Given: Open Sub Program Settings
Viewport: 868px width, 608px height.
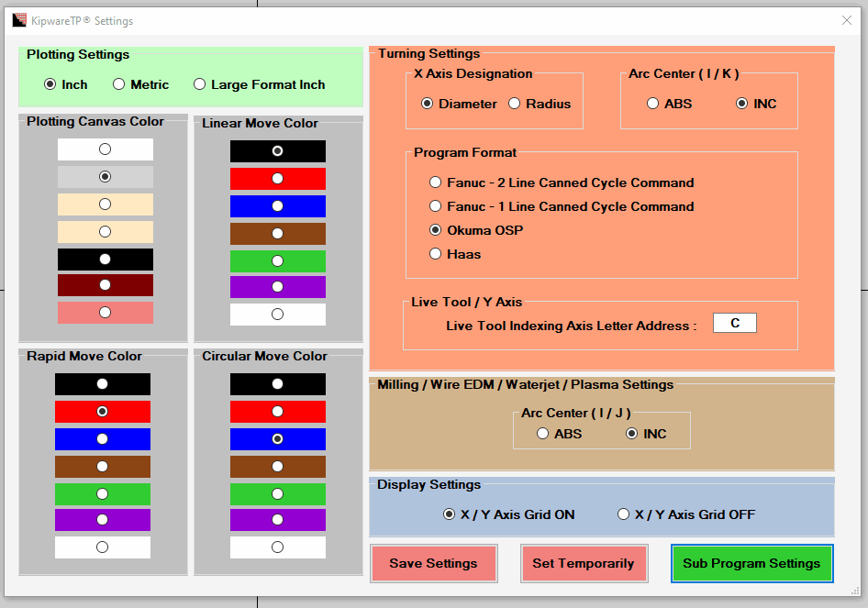Looking at the screenshot, I should [x=751, y=563].
